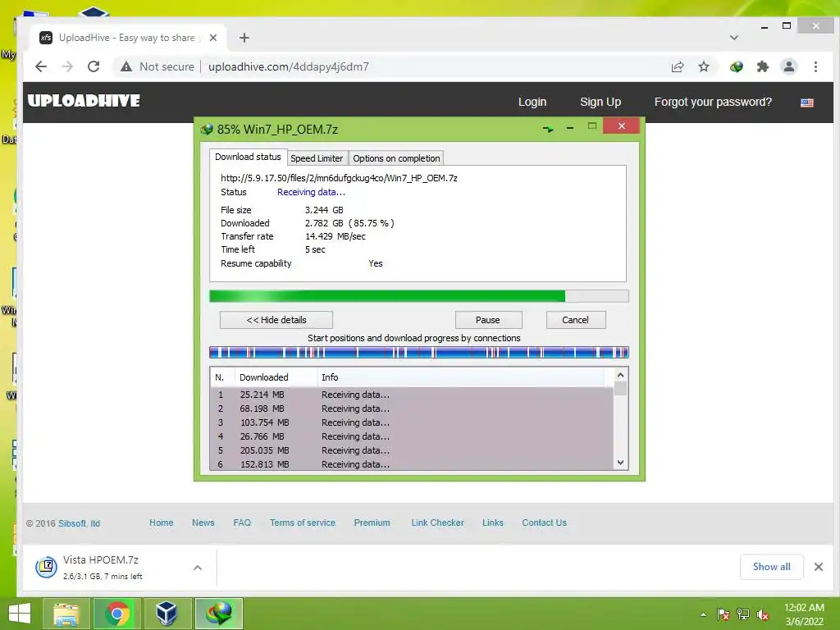Select connection row with 152.813 MB

pyautogui.click(x=412, y=464)
